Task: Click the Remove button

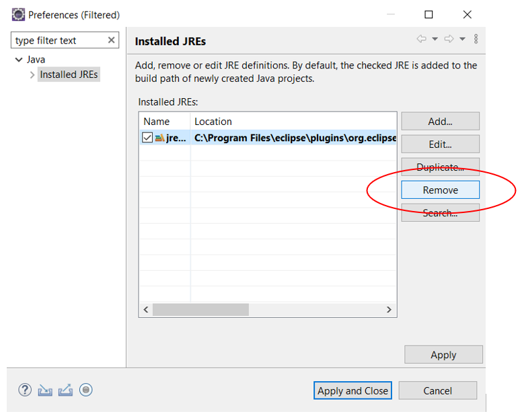Action: pyautogui.click(x=440, y=190)
